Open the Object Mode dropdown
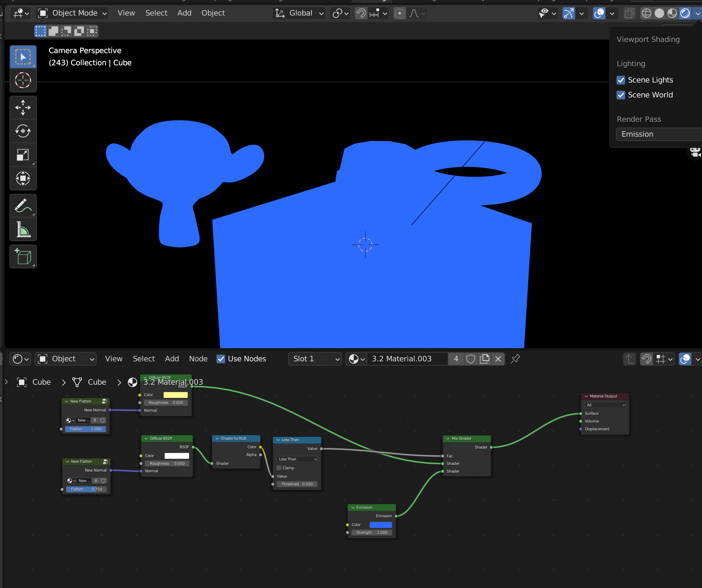702x588 pixels. tap(72, 13)
